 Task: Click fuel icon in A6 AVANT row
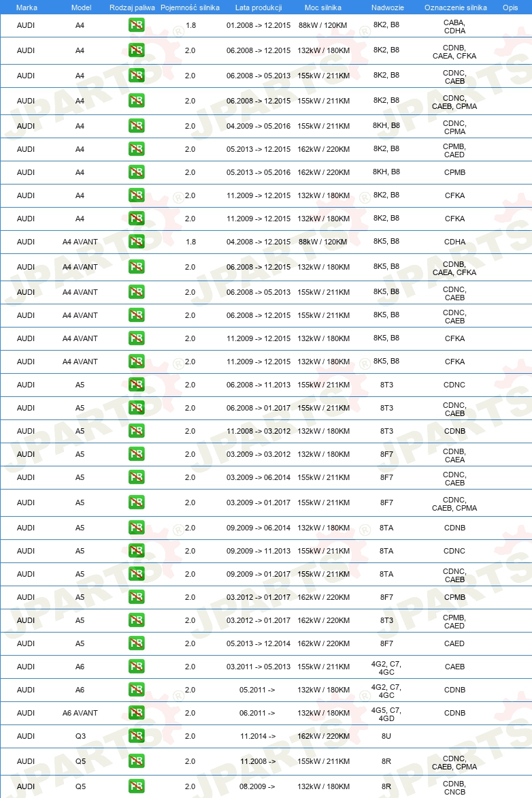point(136,713)
